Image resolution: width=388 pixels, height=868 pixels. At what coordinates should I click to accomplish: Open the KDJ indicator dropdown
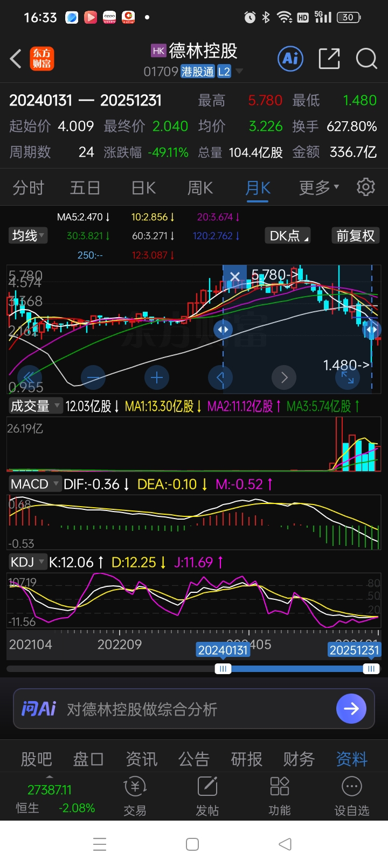pyautogui.click(x=27, y=562)
